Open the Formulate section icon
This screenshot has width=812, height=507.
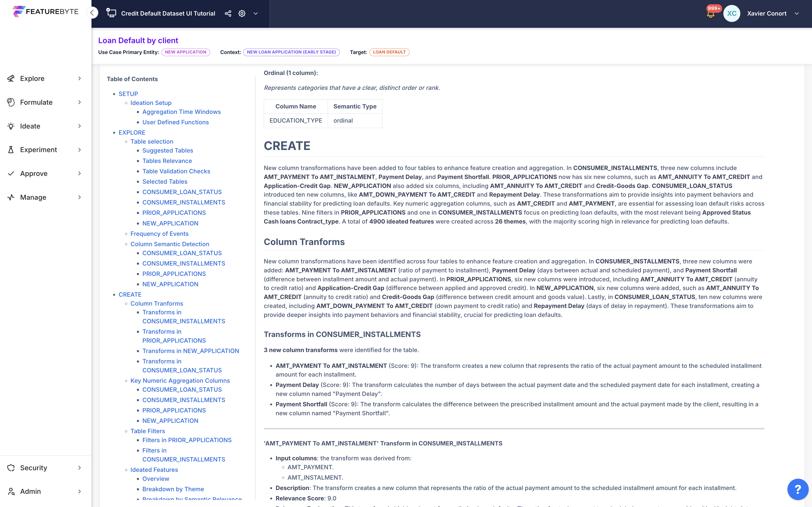point(11,102)
